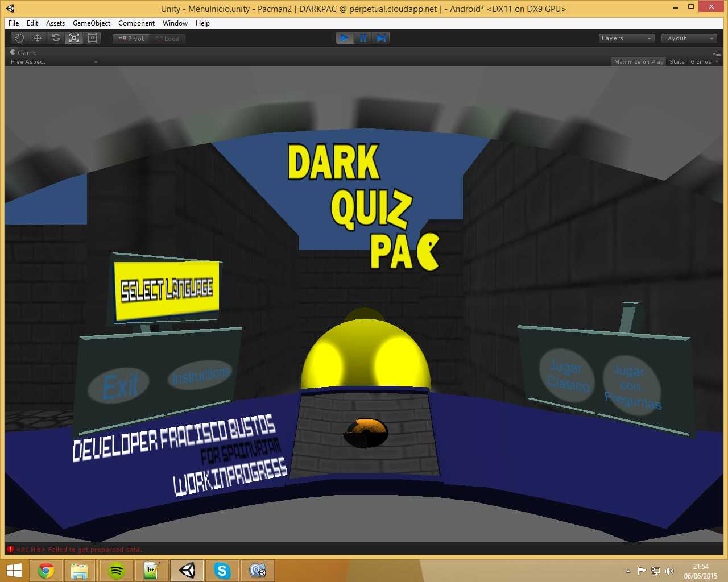
Task: Click the Unity logo in title bar
Action: 10,9
